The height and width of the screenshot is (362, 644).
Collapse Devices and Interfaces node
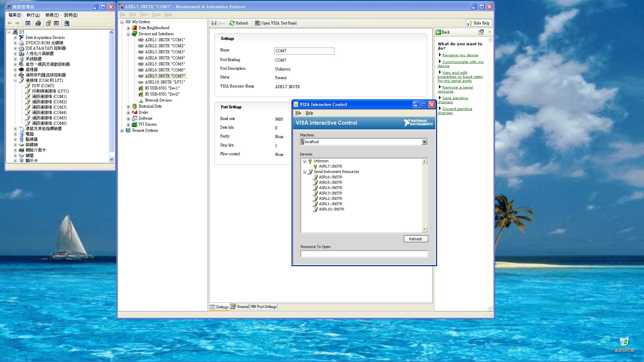coord(128,34)
